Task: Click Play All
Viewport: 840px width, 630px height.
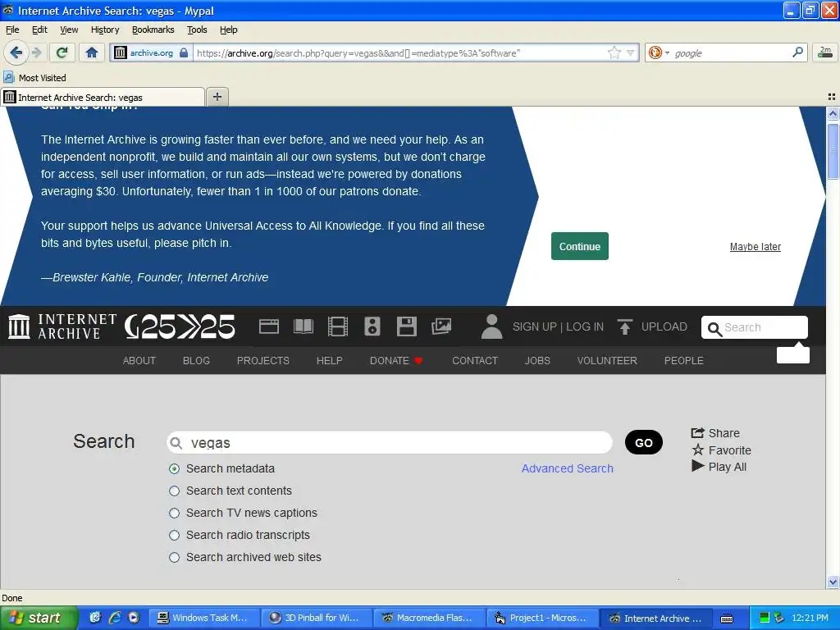Action: click(719, 467)
